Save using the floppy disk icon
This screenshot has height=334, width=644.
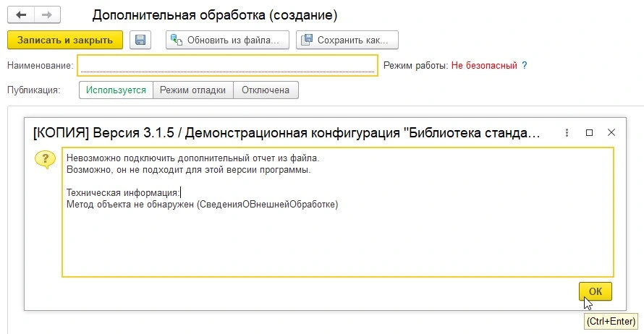coord(140,40)
